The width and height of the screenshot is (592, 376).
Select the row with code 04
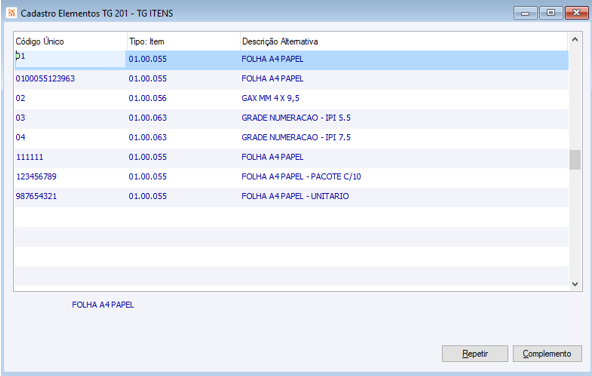pos(291,137)
